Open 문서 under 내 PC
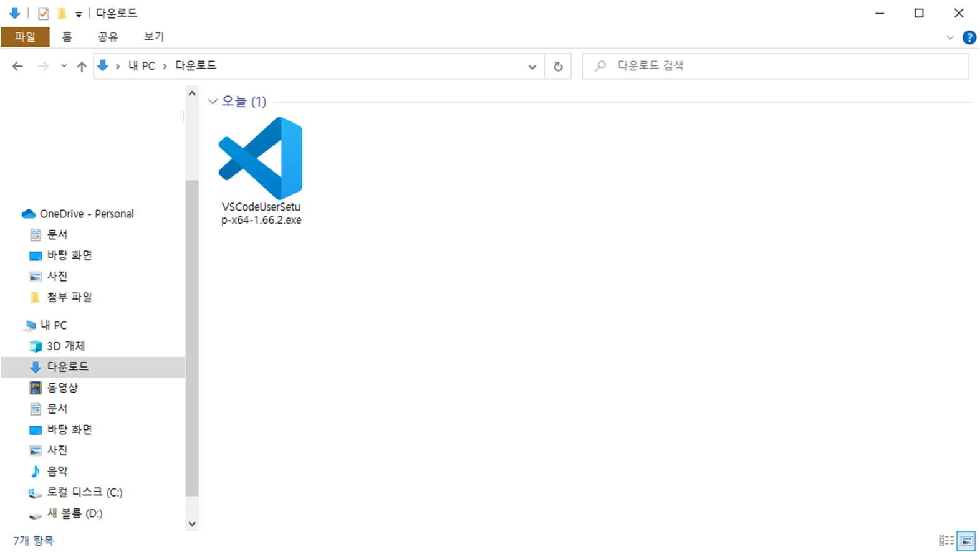 pyautogui.click(x=57, y=409)
